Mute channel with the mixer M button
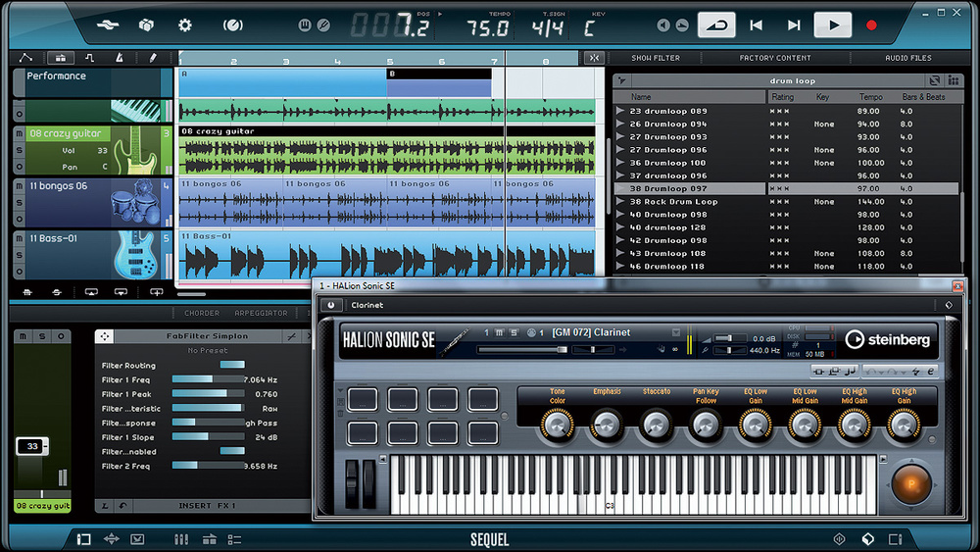 pos(24,336)
